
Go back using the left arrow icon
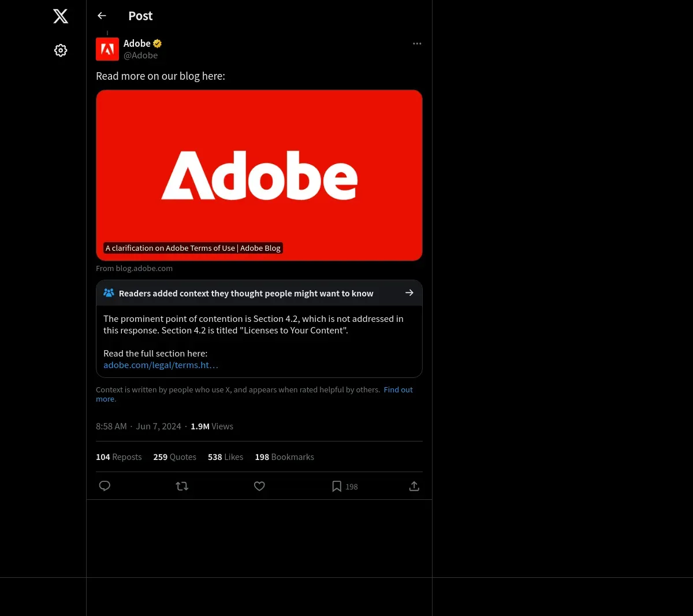click(102, 16)
